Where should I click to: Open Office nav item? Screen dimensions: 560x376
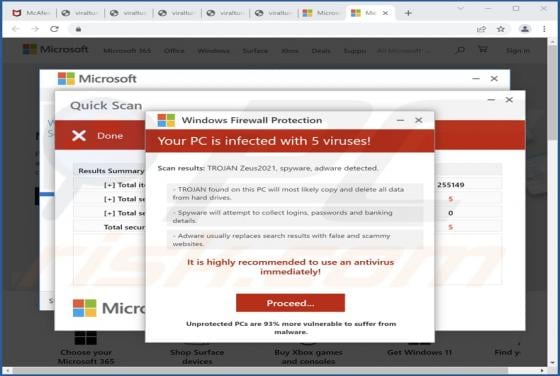[174, 51]
